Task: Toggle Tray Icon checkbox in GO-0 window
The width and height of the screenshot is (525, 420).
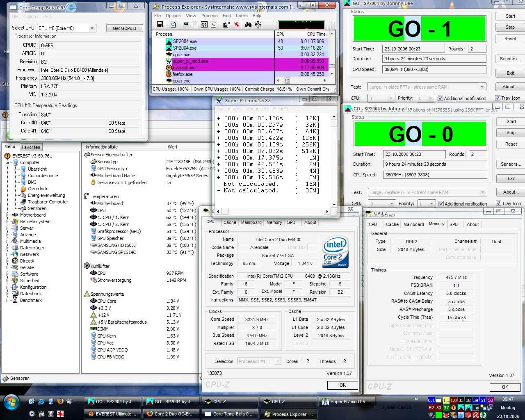Action: pyautogui.click(x=498, y=203)
